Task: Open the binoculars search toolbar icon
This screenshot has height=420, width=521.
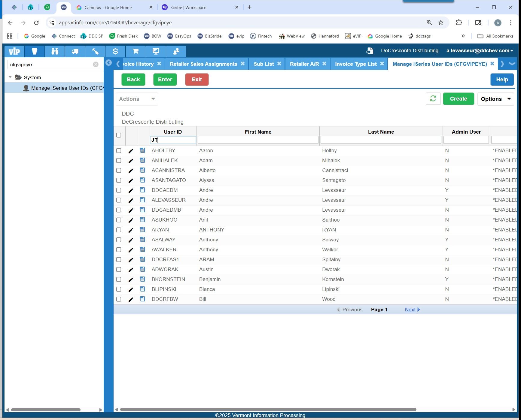Action: [55, 51]
